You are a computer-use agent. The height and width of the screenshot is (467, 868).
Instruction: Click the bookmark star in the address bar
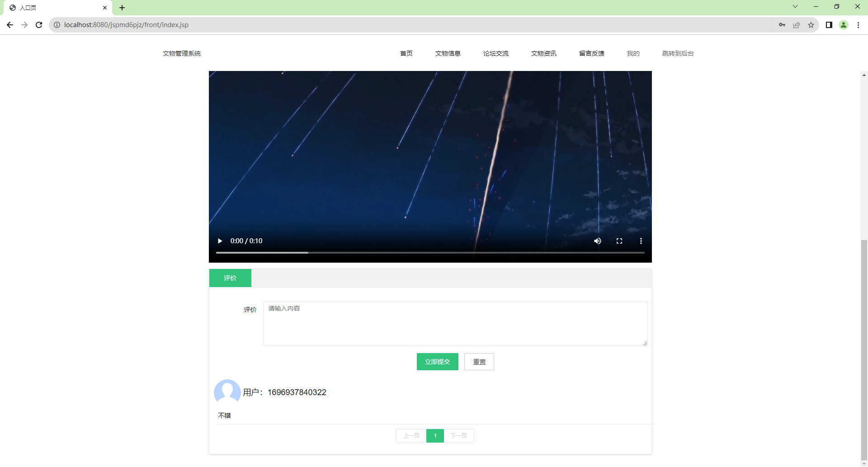click(811, 25)
